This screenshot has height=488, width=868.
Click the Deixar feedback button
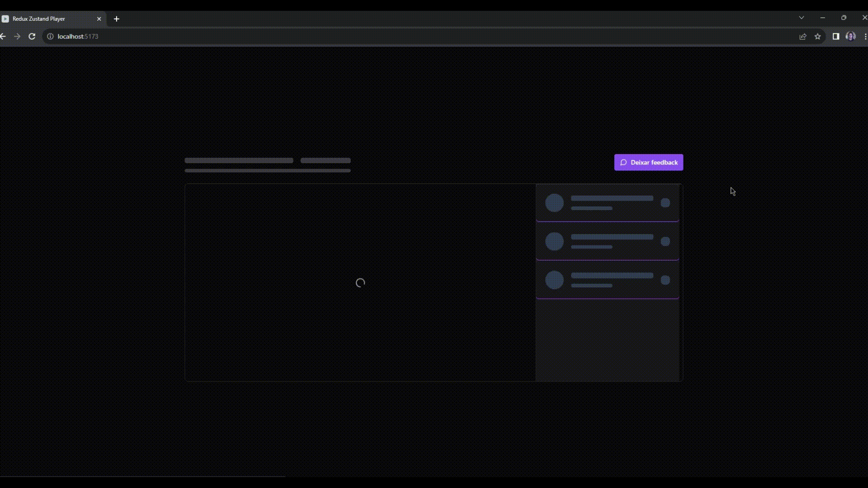[x=648, y=162]
